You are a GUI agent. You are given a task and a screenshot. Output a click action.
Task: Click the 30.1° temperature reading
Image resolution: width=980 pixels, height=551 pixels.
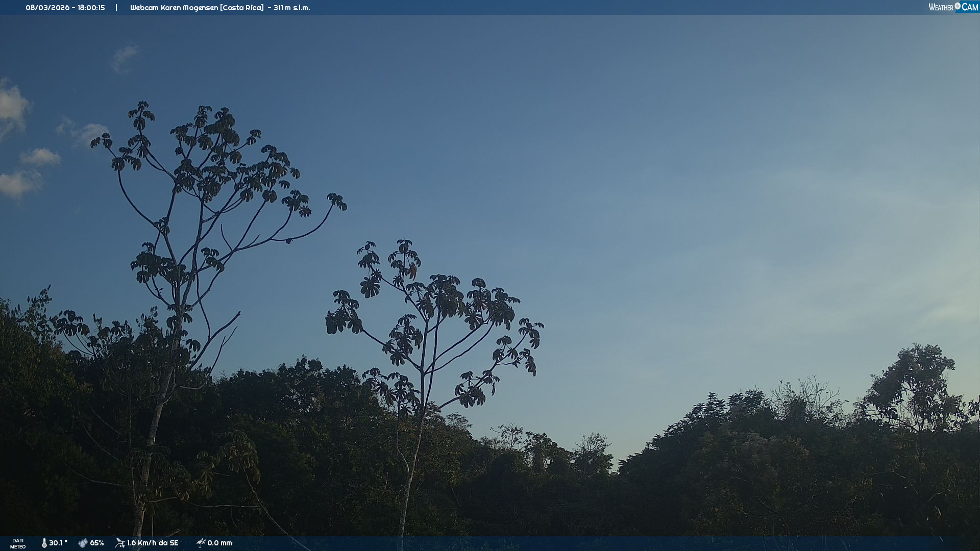pos(58,543)
